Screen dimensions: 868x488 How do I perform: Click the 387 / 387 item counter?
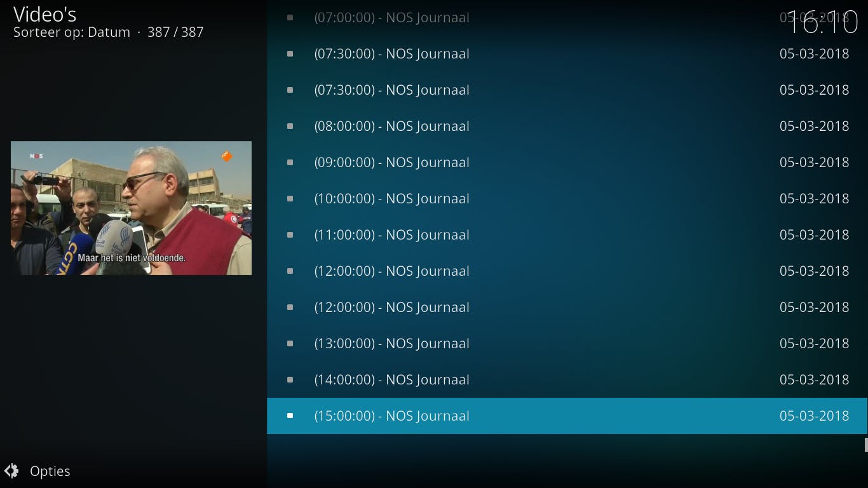(x=175, y=32)
